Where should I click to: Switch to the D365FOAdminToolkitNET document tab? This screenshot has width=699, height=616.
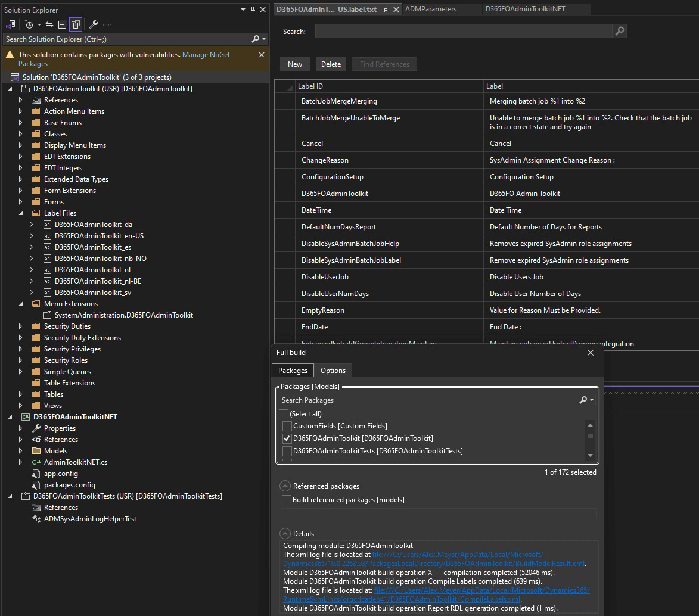(x=525, y=9)
